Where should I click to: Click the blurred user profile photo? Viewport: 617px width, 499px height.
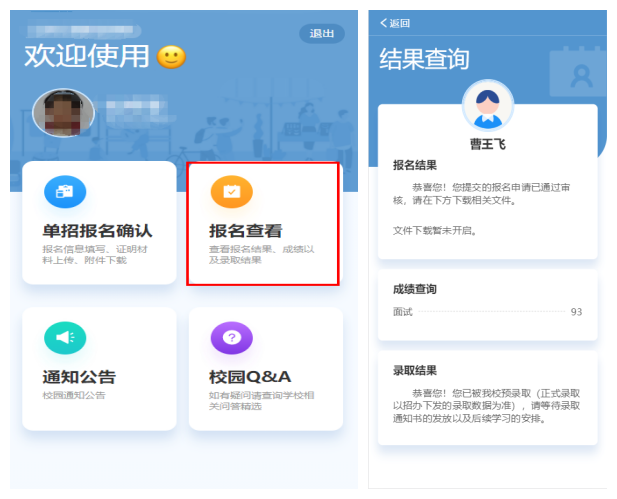tap(64, 113)
